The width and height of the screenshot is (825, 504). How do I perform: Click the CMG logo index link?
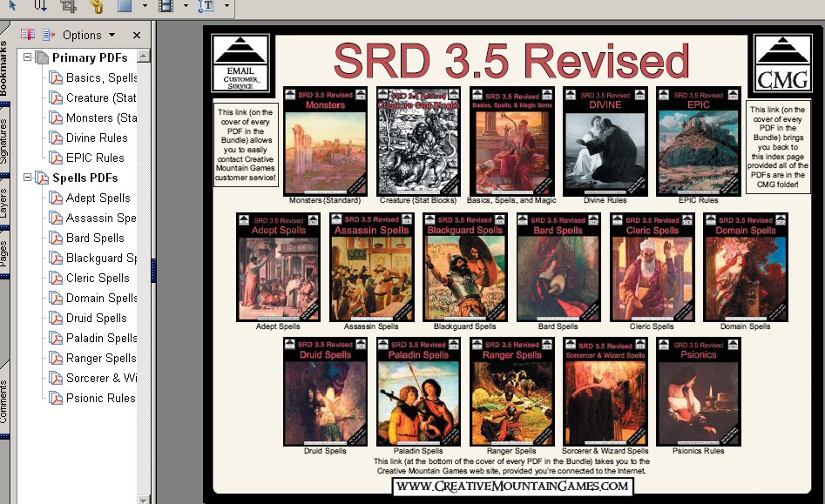click(x=783, y=63)
